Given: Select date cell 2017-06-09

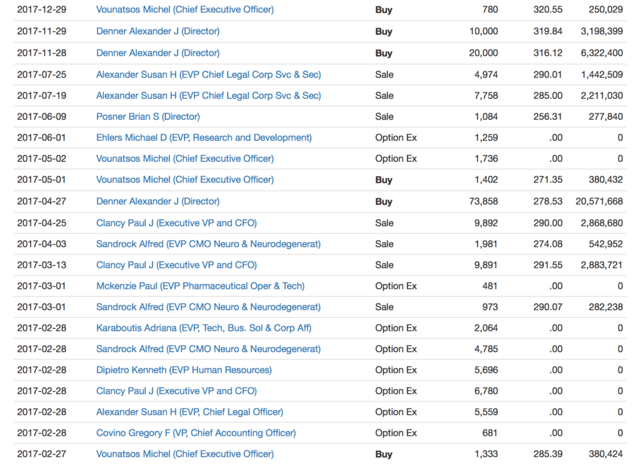Looking at the screenshot, I should pyautogui.click(x=42, y=116).
